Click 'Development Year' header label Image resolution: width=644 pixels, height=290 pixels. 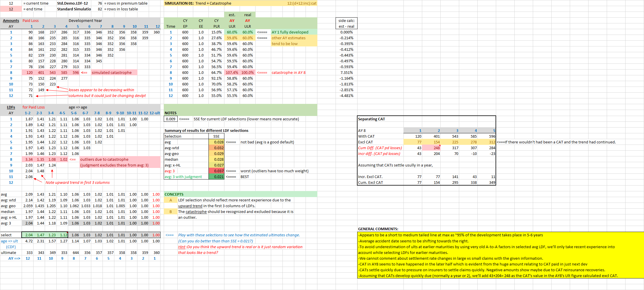pyautogui.click(x=85, y=20)
